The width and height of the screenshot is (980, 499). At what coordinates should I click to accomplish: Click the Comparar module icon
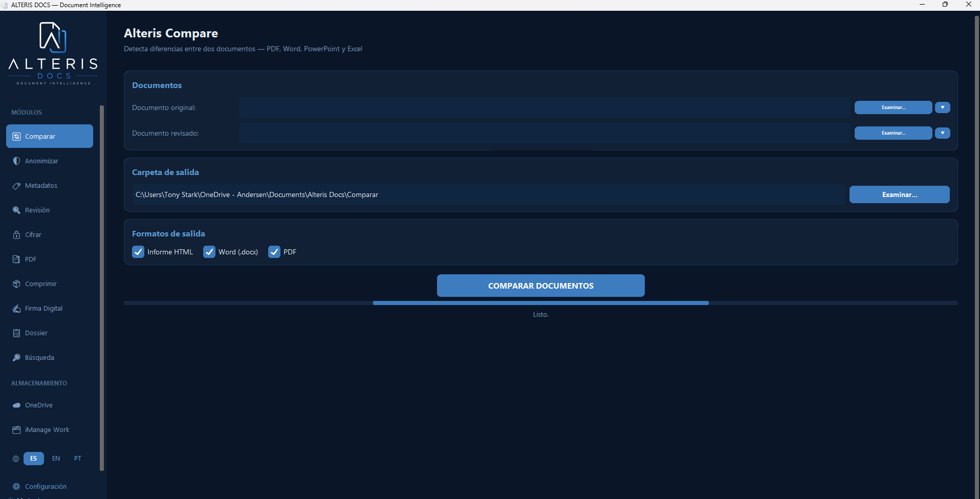[x=16, y=137]
